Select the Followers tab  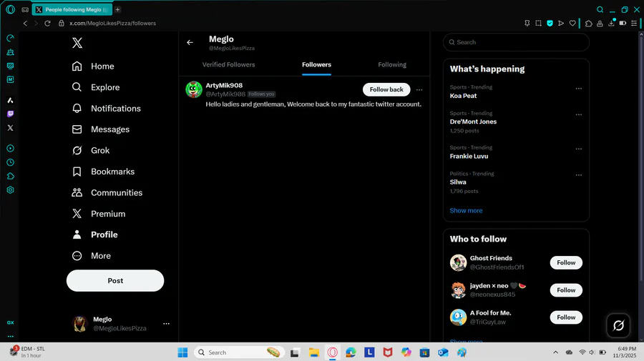[316, 64]
